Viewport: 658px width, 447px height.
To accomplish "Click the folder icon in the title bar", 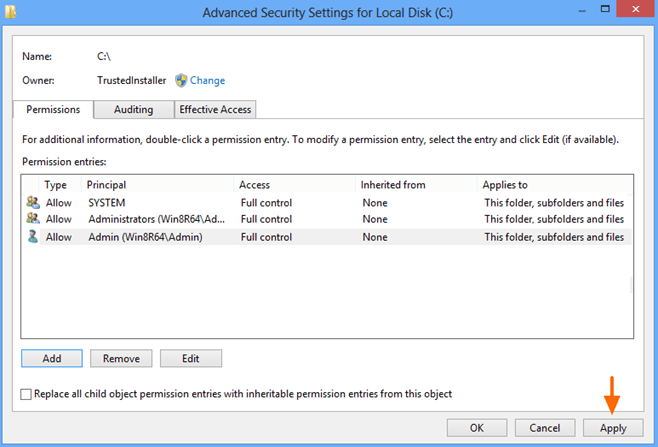I will point(10,11).
